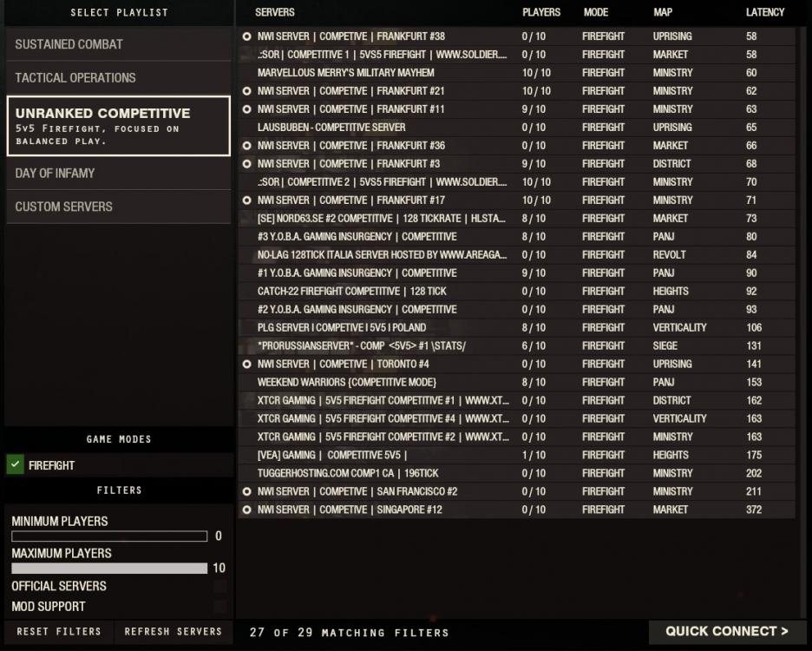This screenshot has height=651, width=812.
Task: Click official server icon for Frankfurt #3
Action: [x=247, y=164]
